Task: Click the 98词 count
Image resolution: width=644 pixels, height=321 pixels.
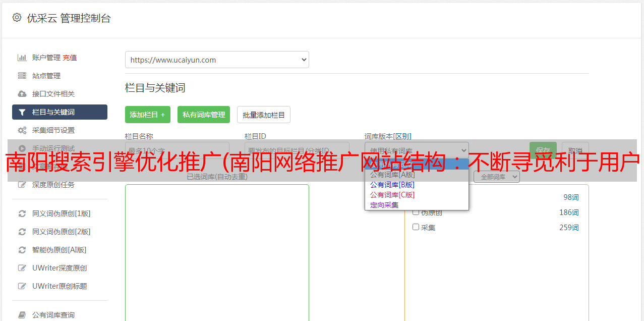Action: (571, 197)
